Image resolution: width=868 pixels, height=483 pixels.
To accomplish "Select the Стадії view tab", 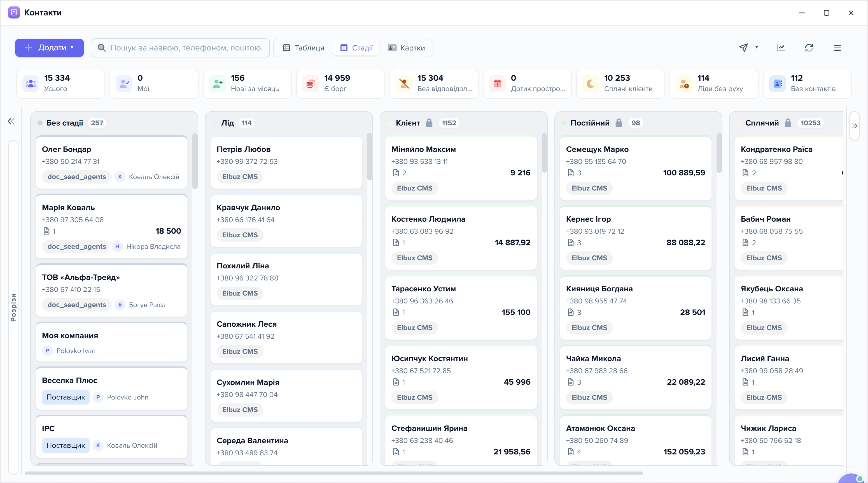I will point(356,48).
